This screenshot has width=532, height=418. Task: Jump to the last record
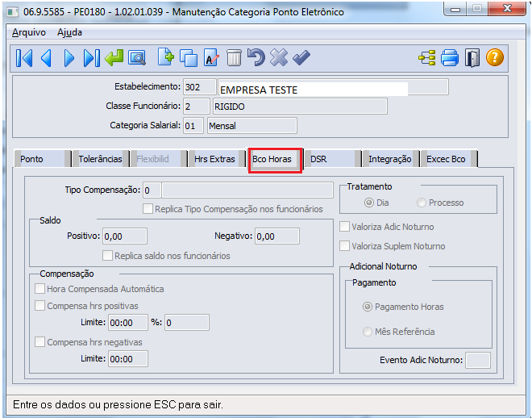point(91,58)
